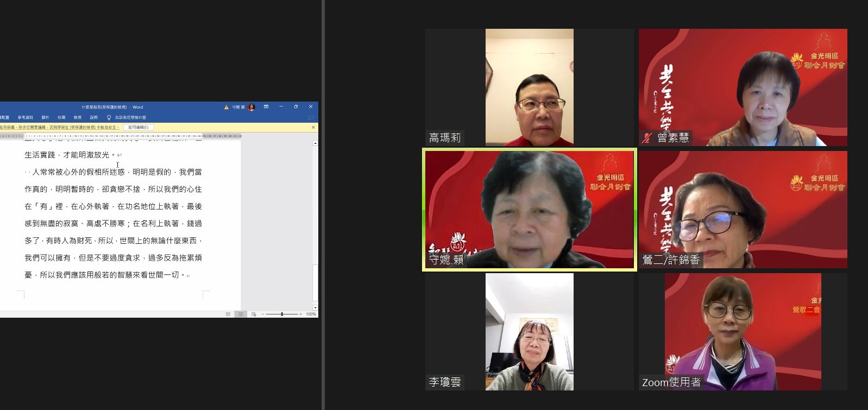Switch to Print Layout view
The image size is (868, 410).
click(241, 314)
